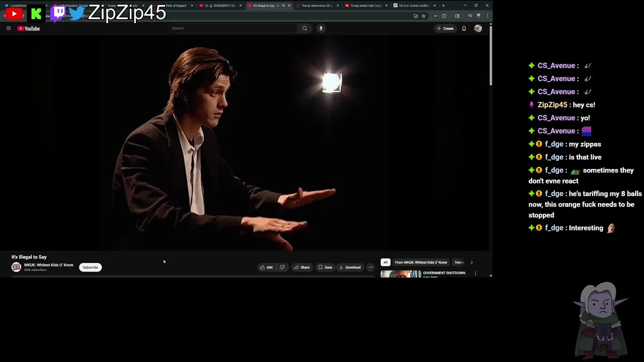Open the Government Shutdown video thumbnail
Screen dimensions: 644x362
point(401,274)
